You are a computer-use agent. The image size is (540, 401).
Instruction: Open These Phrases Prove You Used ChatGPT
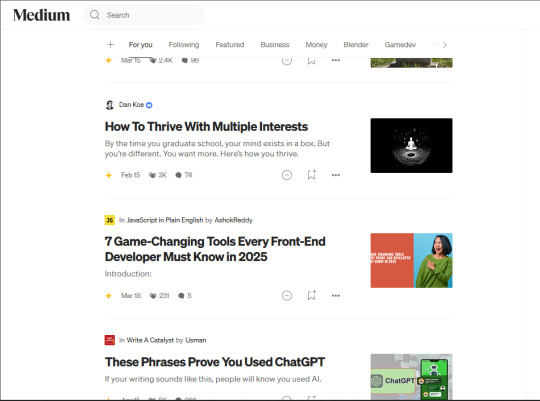point(215,362)
